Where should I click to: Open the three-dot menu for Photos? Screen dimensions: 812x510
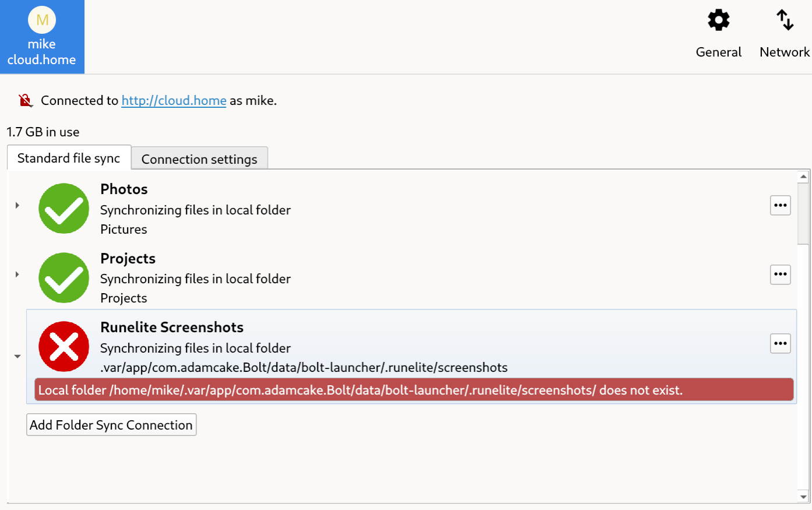[x=780, y=205]
